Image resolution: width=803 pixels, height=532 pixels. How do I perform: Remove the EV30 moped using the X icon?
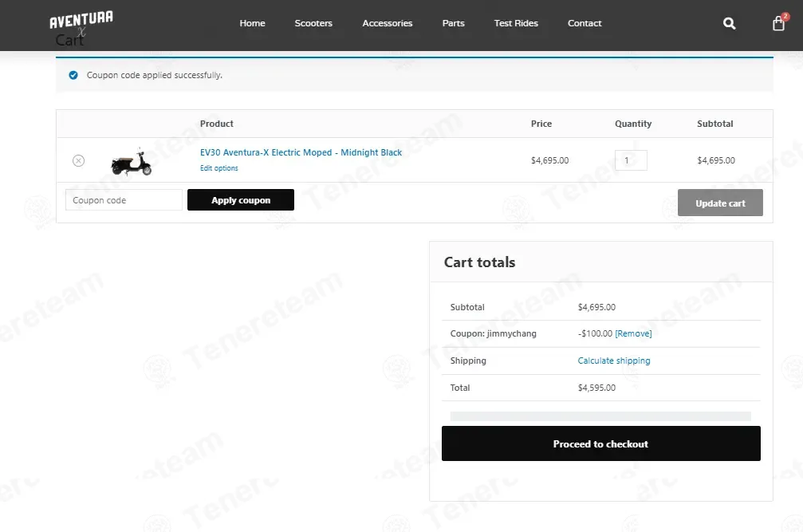78,161
